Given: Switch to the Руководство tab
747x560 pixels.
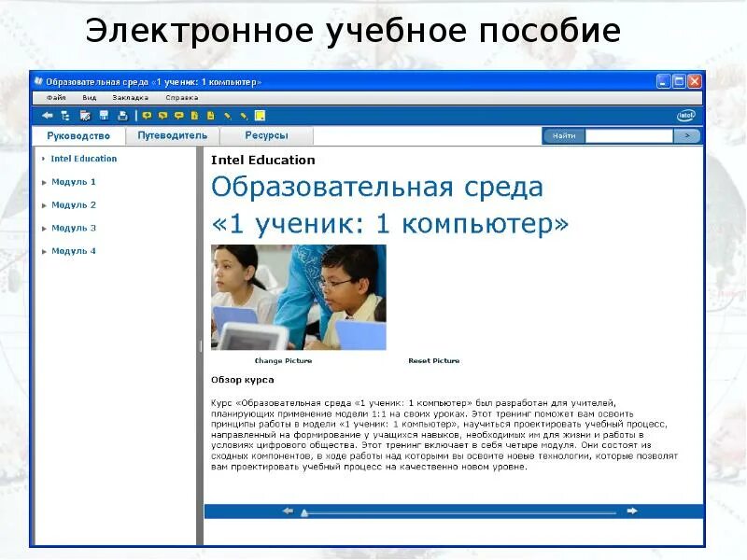Looking at the screenshot, I should pos(78,135).
